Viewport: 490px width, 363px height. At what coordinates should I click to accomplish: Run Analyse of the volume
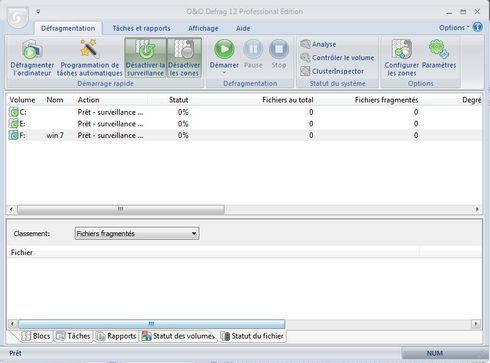[x=318, y=44]
